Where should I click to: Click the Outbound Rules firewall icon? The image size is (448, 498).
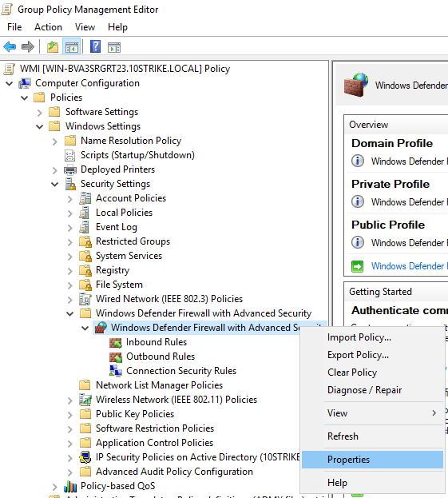tap(116, 357)
